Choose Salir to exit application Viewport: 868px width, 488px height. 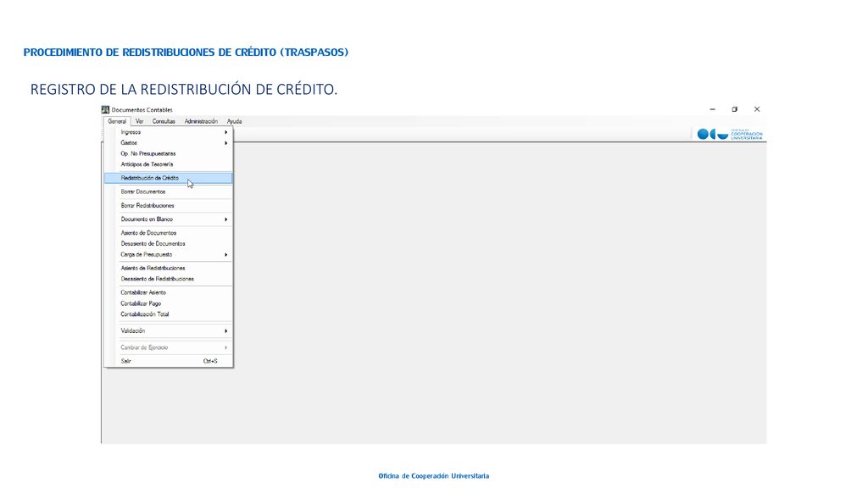click(x=169, y=361)
